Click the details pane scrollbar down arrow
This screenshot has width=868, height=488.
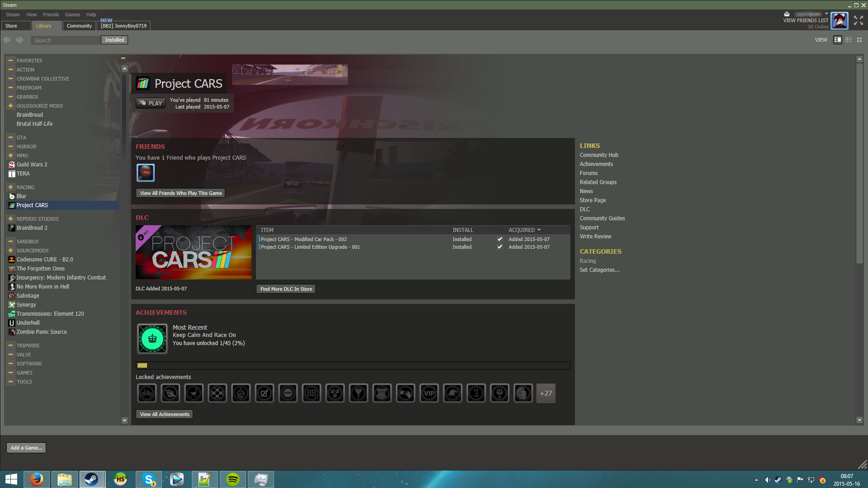[x=859, y=420]
